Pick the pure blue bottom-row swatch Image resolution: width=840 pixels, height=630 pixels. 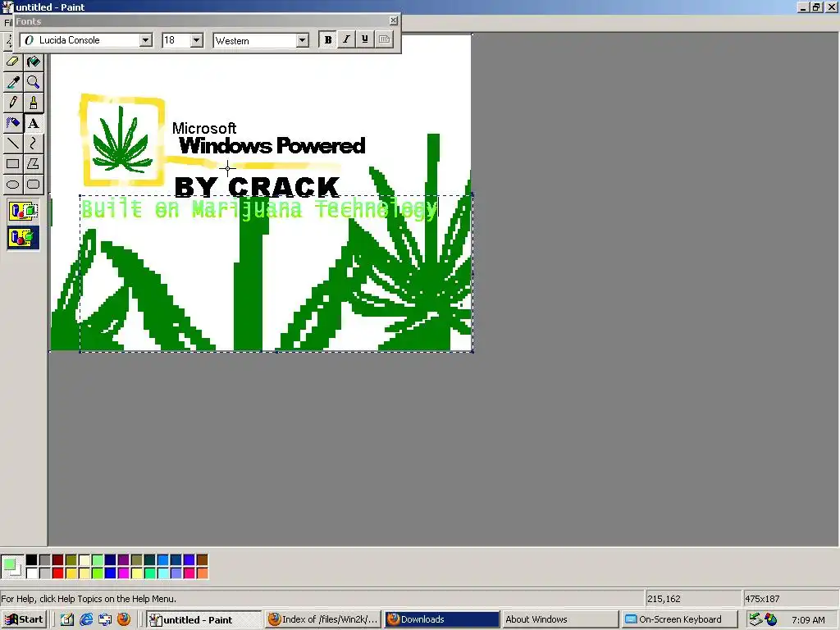point(111,573)
